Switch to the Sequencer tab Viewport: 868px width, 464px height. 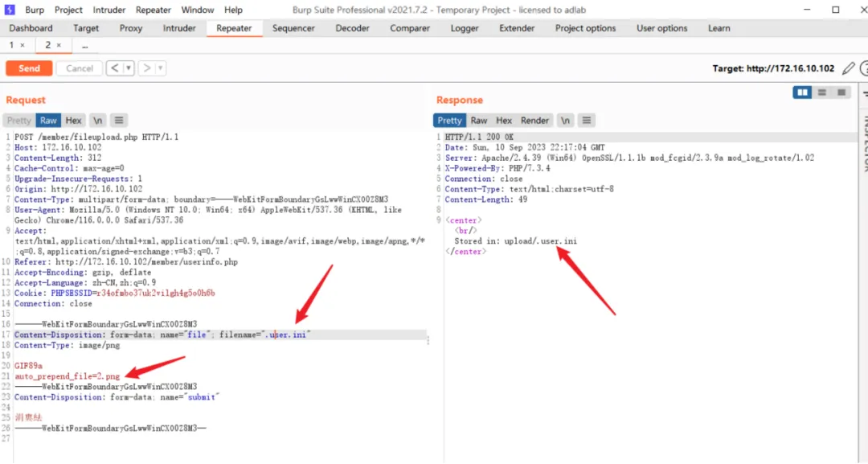293,28
